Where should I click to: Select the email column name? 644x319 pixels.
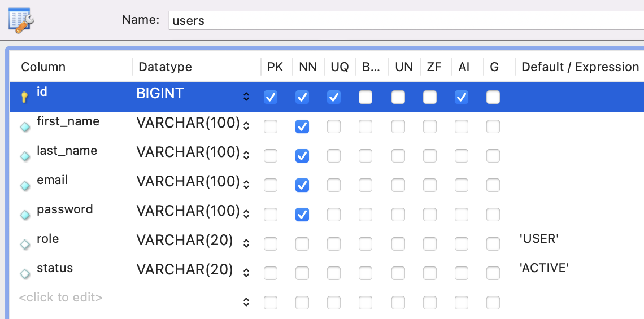(52, 180)
